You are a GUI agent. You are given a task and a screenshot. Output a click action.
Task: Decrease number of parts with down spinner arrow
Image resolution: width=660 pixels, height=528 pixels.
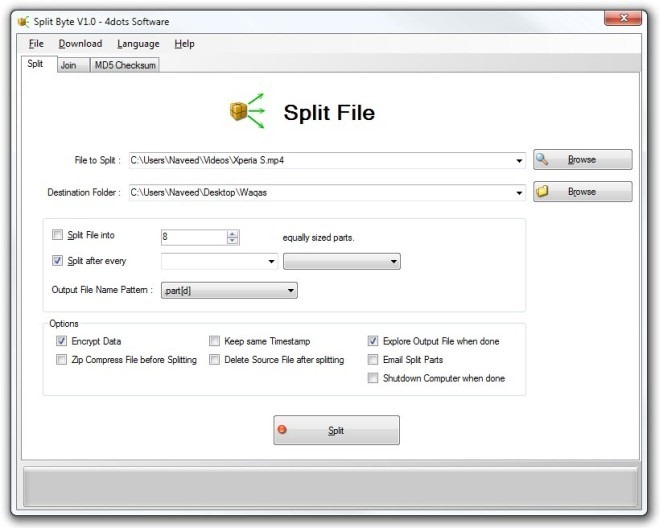(232, 240)
